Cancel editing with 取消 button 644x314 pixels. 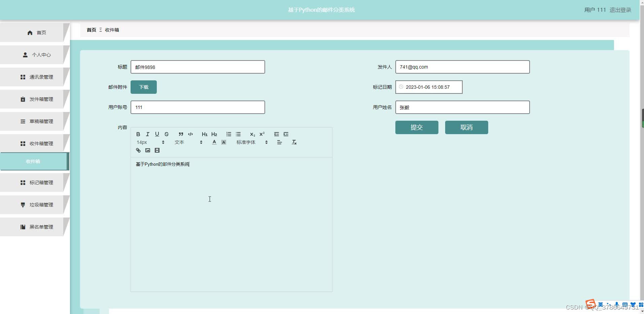coord(466,127)
